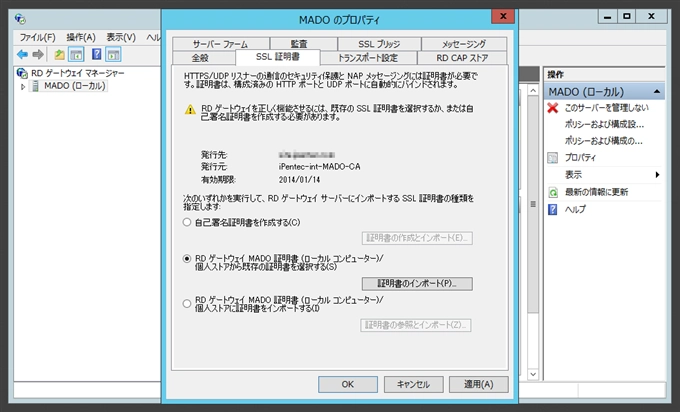Select RD ゲートウェイ マネージャー tree root
Screen dimensions: 680x412
(78, 73)
